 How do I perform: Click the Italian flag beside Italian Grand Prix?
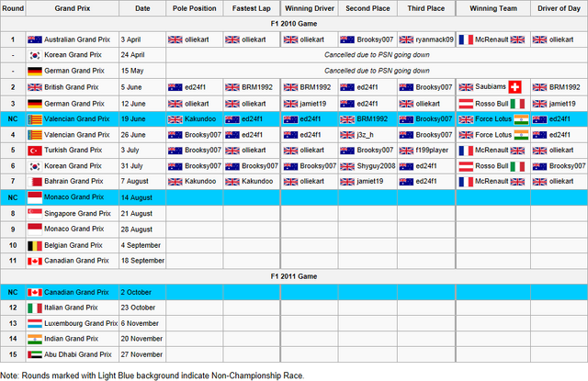35,308
